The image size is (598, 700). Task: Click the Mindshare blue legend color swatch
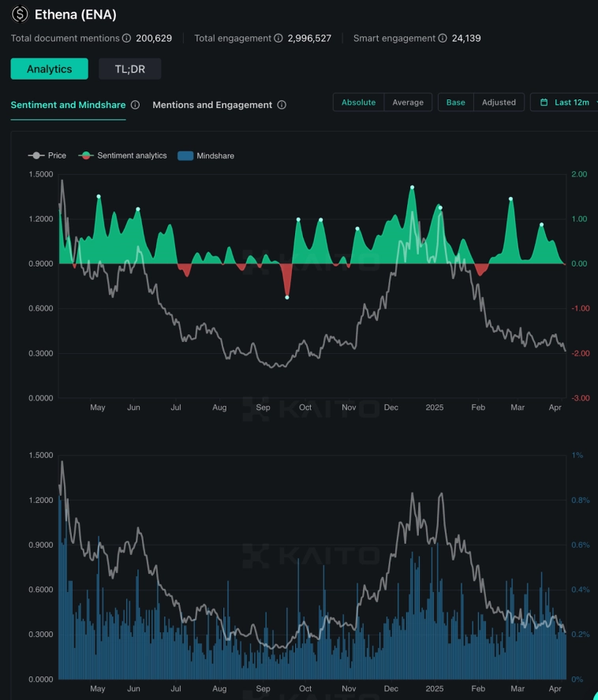point(185,156)
